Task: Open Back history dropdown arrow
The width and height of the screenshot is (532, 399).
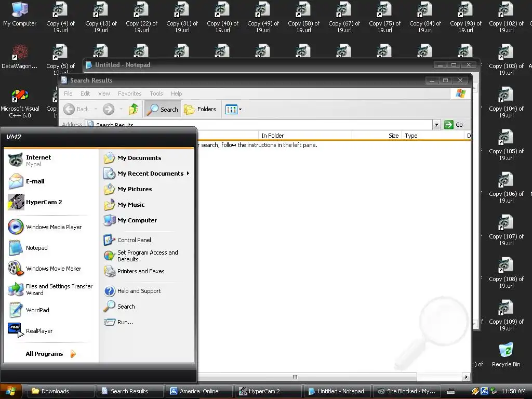Action: coord(96,109)
